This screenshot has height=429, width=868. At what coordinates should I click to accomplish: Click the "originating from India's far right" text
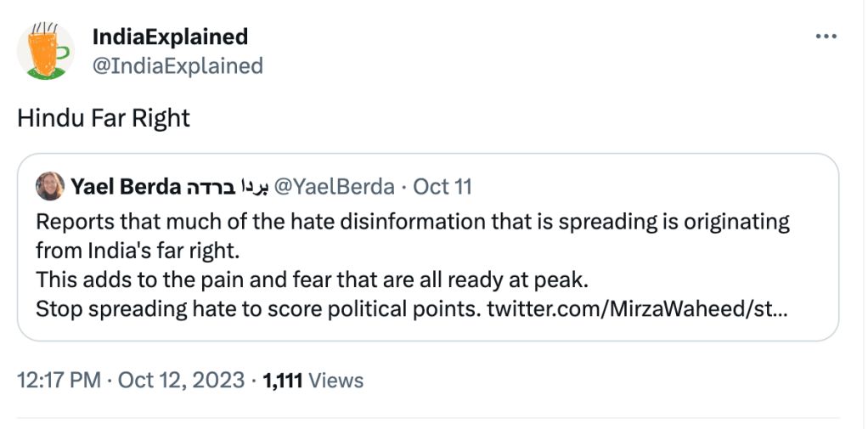(136, 251)
